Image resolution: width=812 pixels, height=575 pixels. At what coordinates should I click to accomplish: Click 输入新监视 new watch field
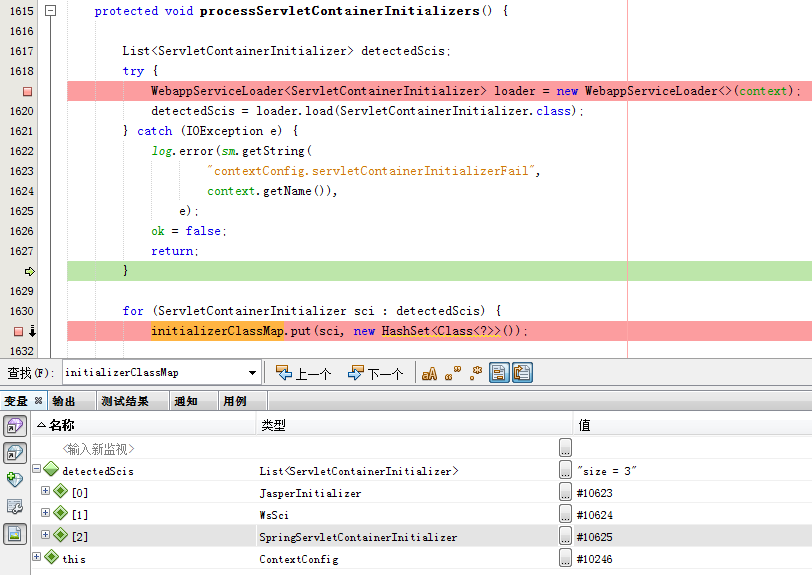pyautogui.click(x=98, y=449)
